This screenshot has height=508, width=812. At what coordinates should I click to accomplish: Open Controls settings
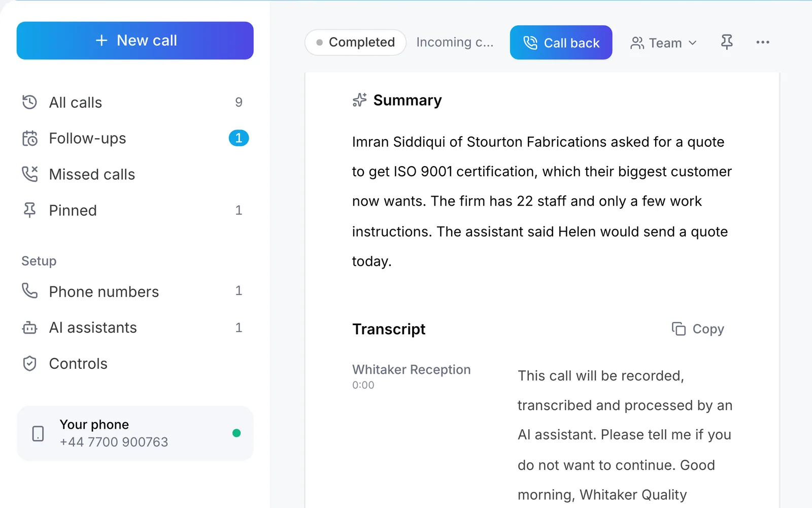click(x=135, y=364)
